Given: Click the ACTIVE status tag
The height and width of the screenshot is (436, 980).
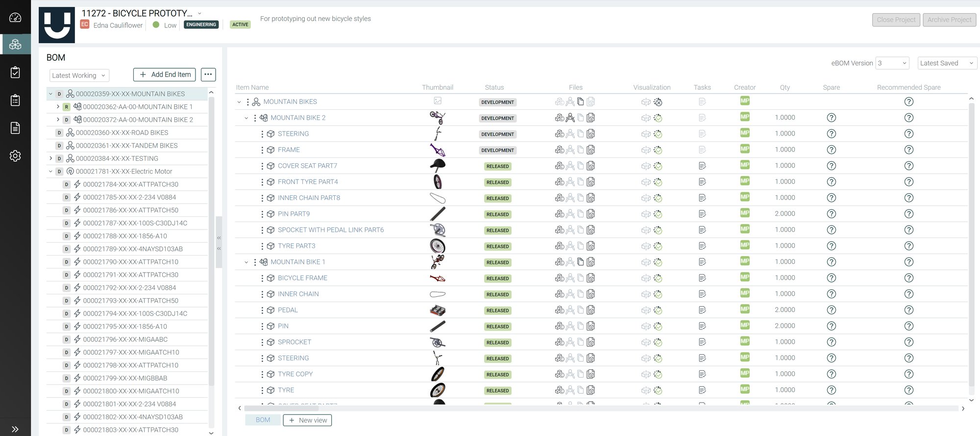Looking at the screenshot, I should click(x=240, y=25).
